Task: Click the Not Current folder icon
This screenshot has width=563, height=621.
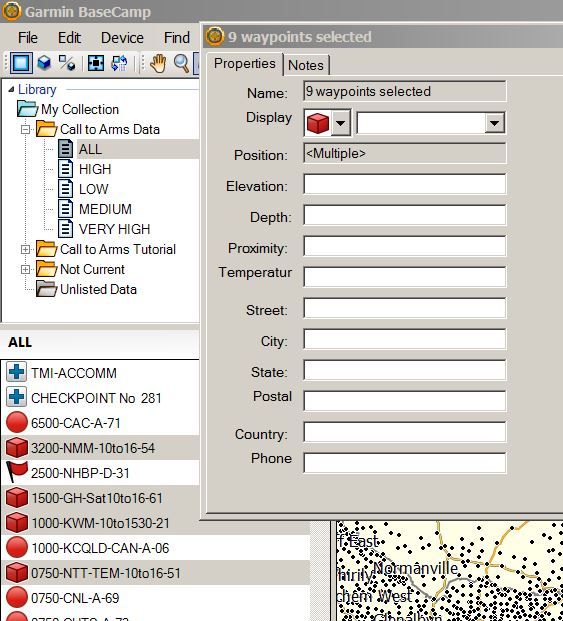Action: [46, 269]
